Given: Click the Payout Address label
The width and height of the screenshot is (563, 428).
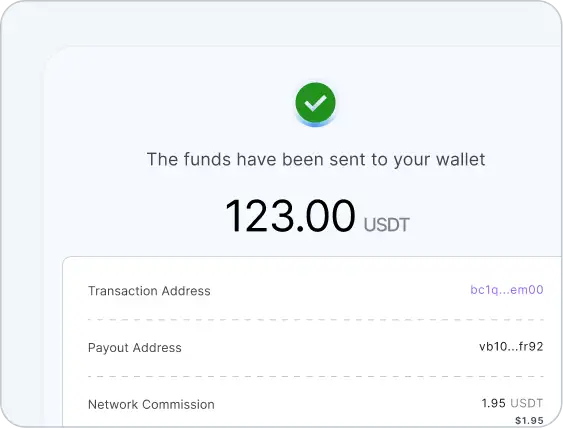Looking at the screenshot, I should (x=135, y=348).
